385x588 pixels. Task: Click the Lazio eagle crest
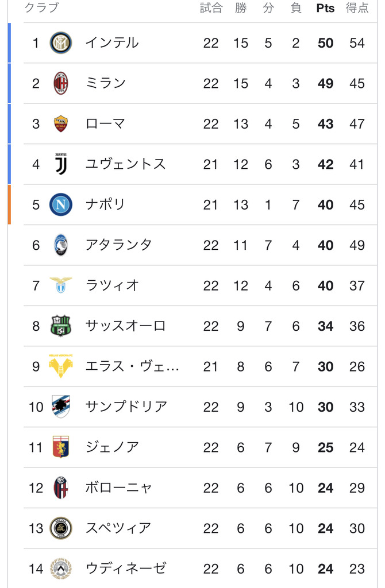60,285
